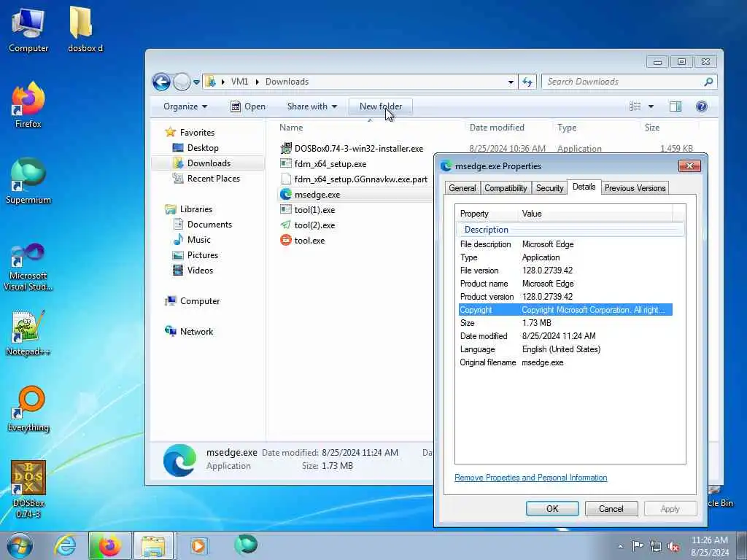The height and width of the screenshot is (560, 747).
Task: Switch to Firefox in the taskbar
Action: pyautogui.click(x=109, y=545)
